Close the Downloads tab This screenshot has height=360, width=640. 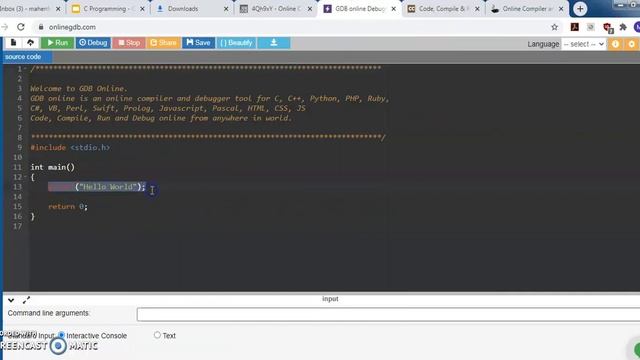coord(226,9)
